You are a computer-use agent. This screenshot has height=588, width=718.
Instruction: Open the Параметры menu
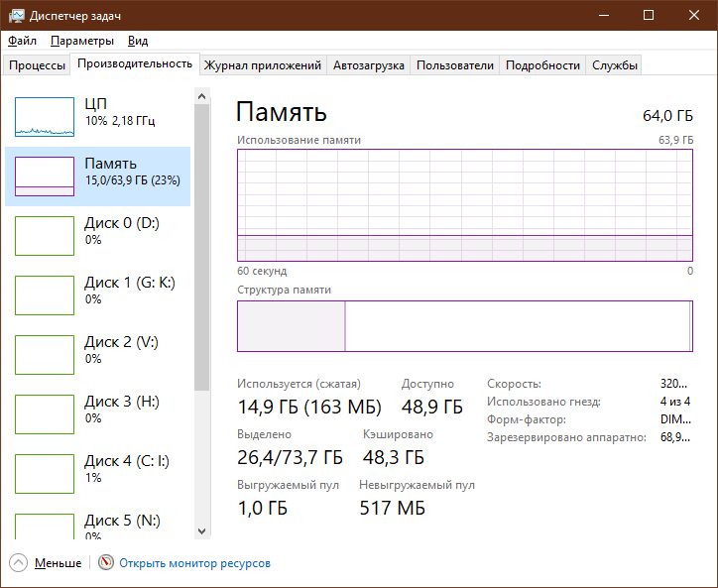coord(82,41)
